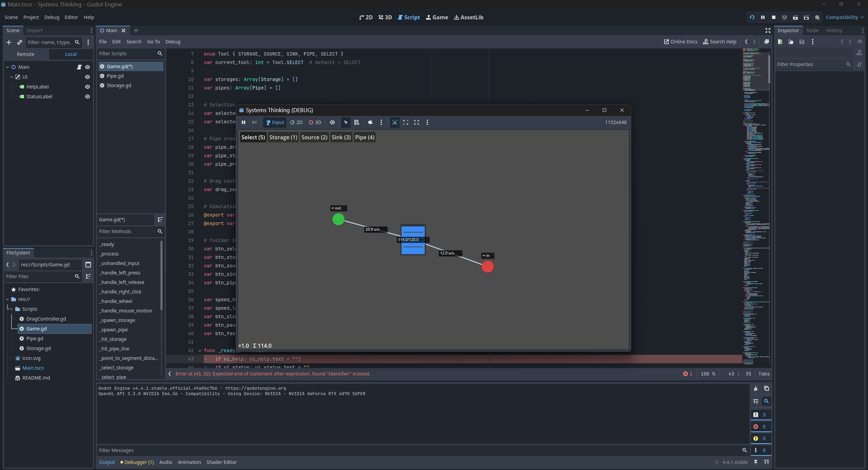Open Online Docs link
Viewport: 868px width, 470px height.
pos(680,42)
